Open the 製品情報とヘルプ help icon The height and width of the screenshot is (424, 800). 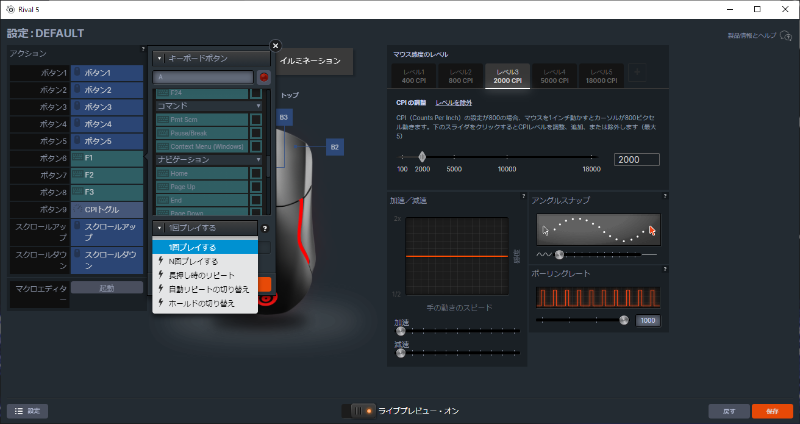pos(786,36)
